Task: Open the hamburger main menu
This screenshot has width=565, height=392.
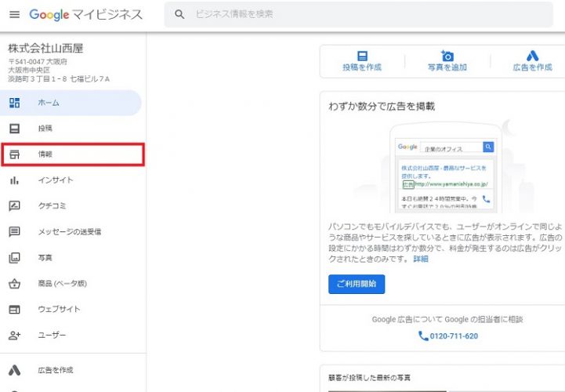Action: [14, 14]
